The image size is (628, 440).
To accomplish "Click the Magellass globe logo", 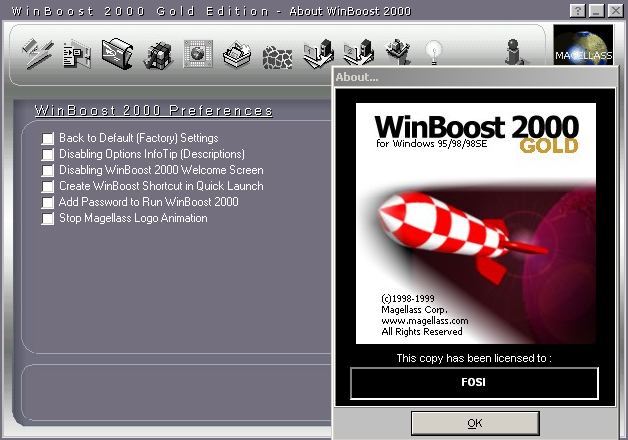I will [583, 45].
